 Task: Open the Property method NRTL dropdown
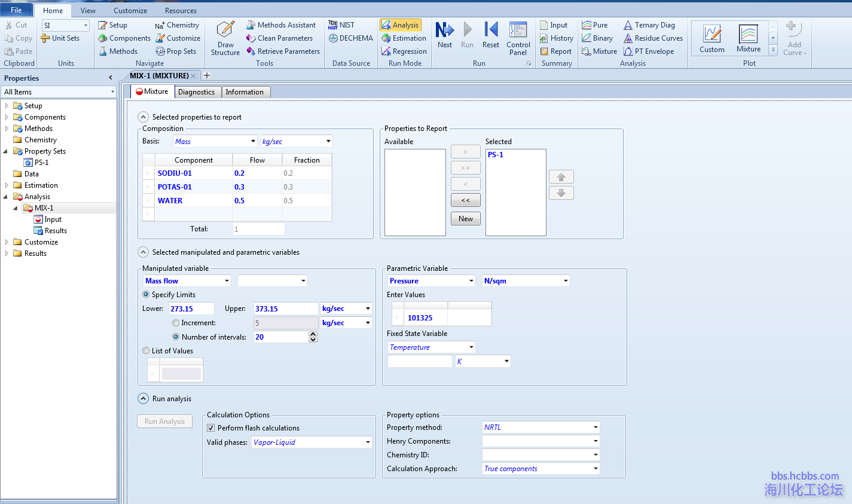point(541,427)
